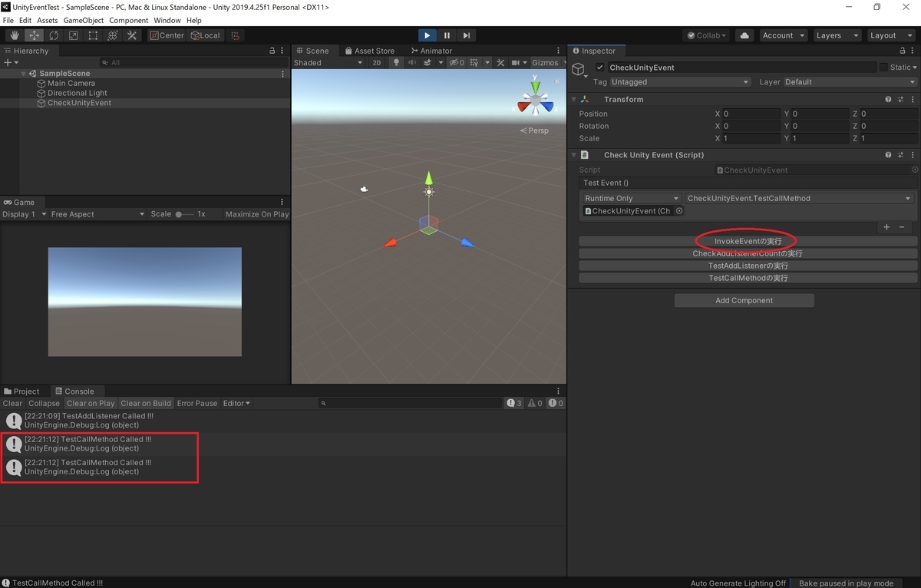Open the Gizmos dropdown
Viewport: 921px width, 588px height.
click(x=549, y=63)
